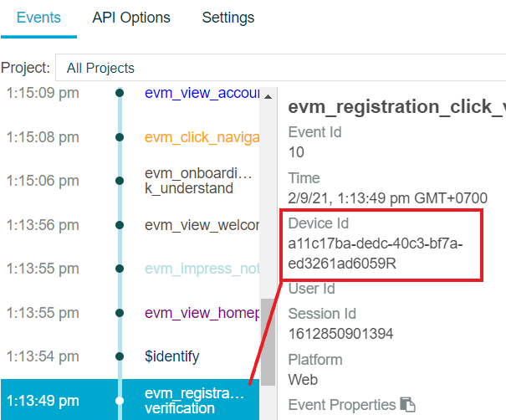Select the orange evm_click_naviga event
Screen dimensions: 506x420
(202, 137)
